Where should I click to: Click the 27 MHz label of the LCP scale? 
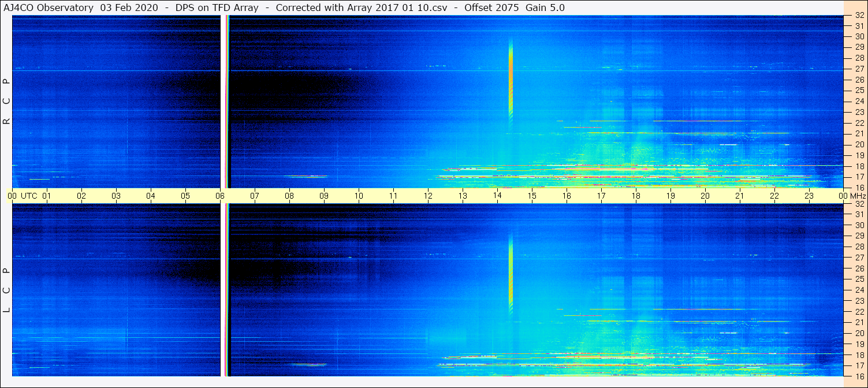pos(859,258)
